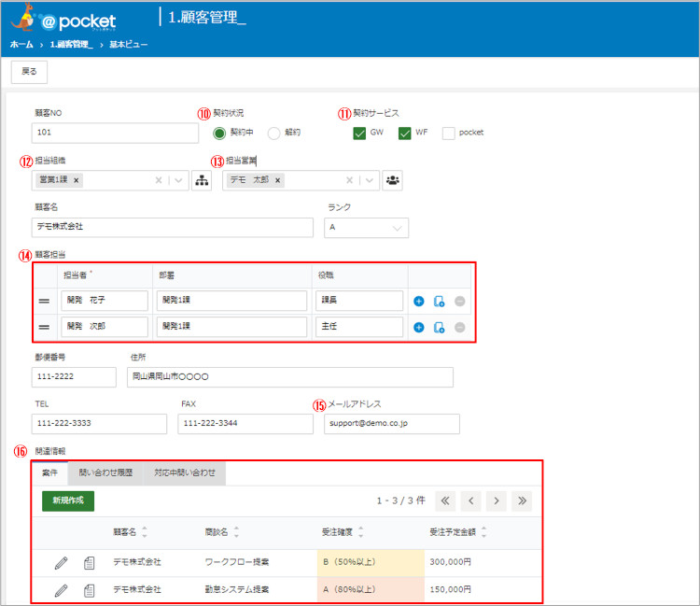
Task: Click the FAX input field
Action: point(245,424)
